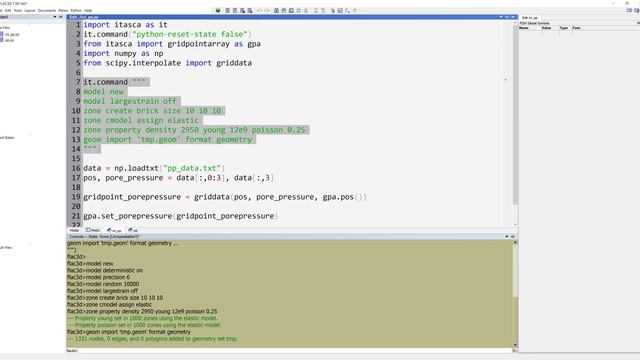Click the m_pp.py file icon in project pane
The height and width of the screenshot is (360, 640).
click(2, 34)
